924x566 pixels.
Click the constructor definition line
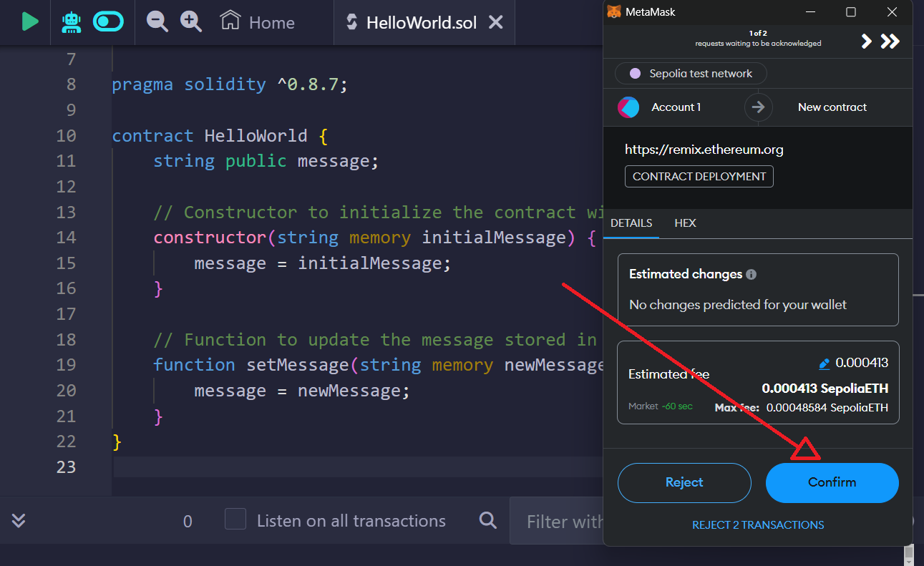point(374,238)
